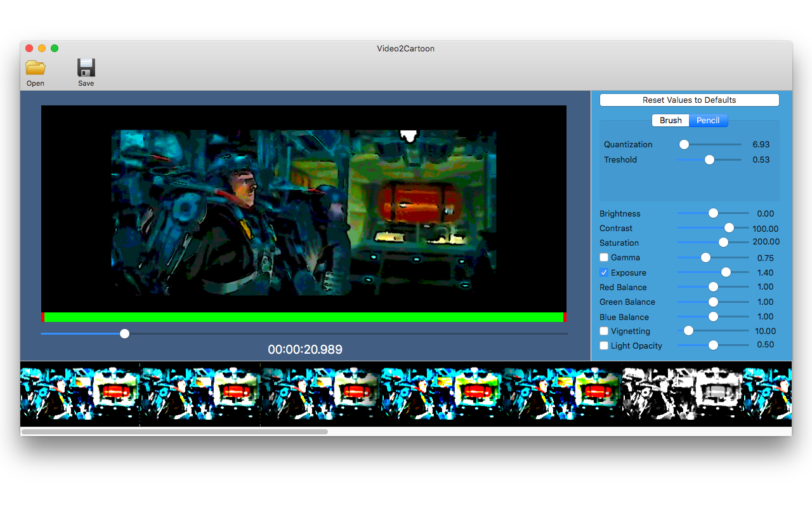Click the Gamma slider handle
This screenshot has width=812, height=508.
coord(705,258)
